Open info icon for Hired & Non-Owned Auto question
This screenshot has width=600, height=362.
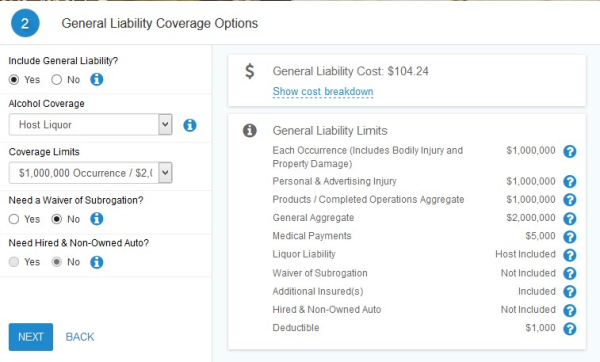96,262
